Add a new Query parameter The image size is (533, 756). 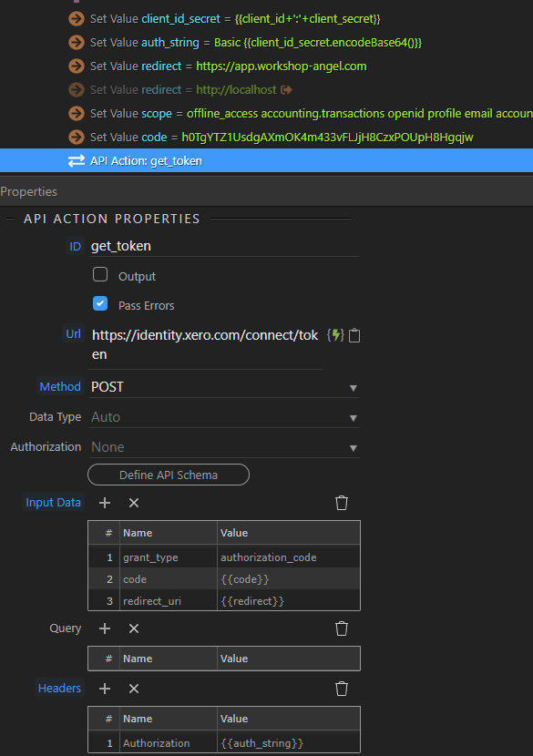[x=105, y=628]
